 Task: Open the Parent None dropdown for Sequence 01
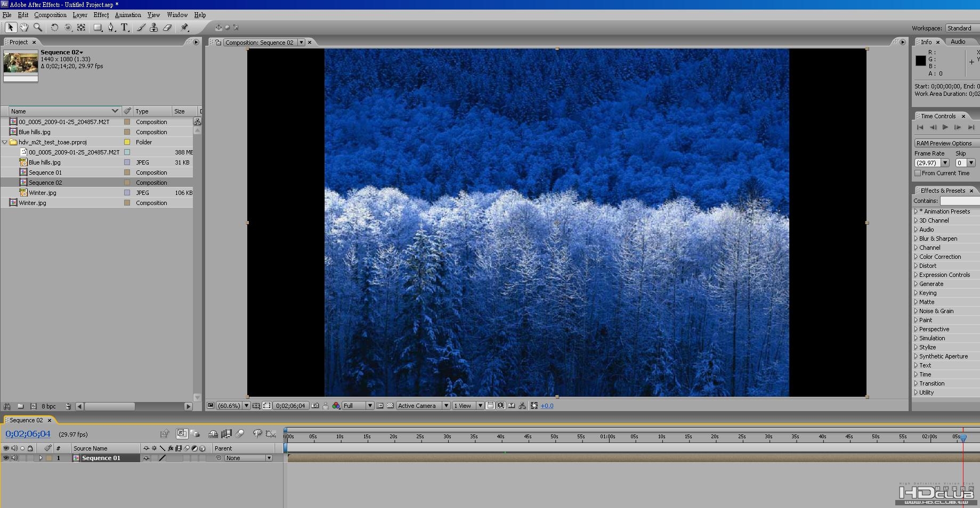tap(248, 458)
